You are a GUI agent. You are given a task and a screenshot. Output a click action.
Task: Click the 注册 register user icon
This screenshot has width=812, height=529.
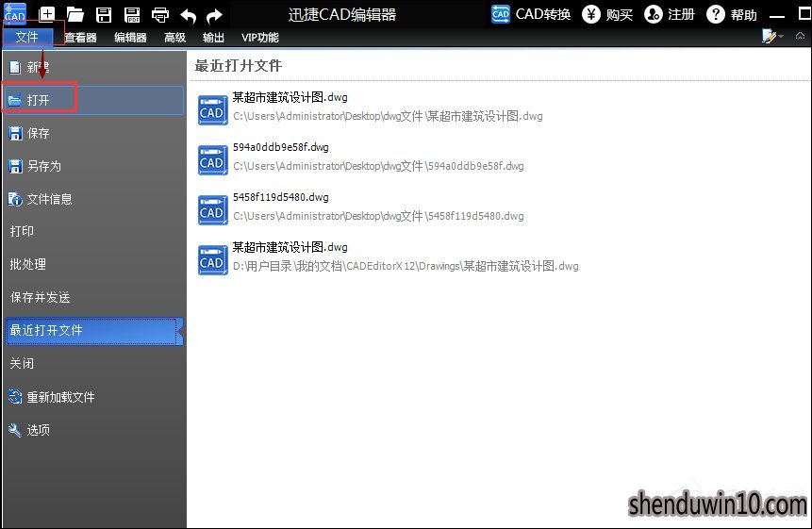(x=653, y=14)
